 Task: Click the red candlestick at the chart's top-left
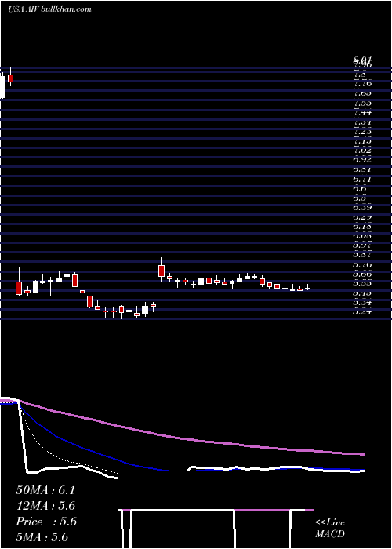(x=10, y=78)
